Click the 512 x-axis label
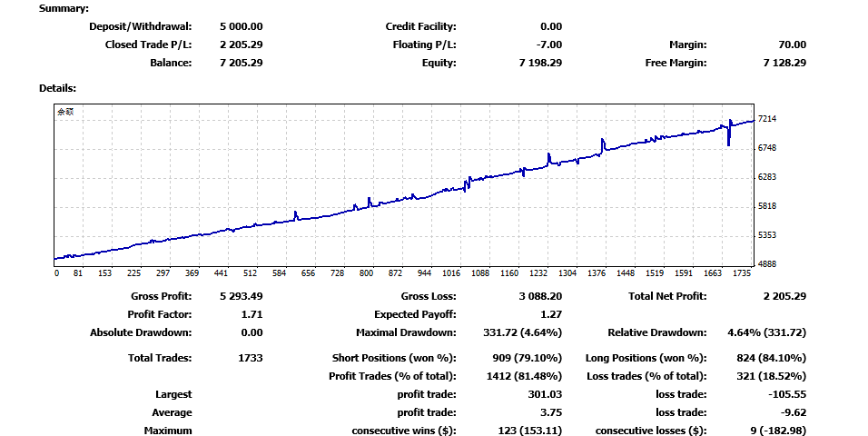The width and height of the screenshot is (868, 436). click(x=250, y=273)
